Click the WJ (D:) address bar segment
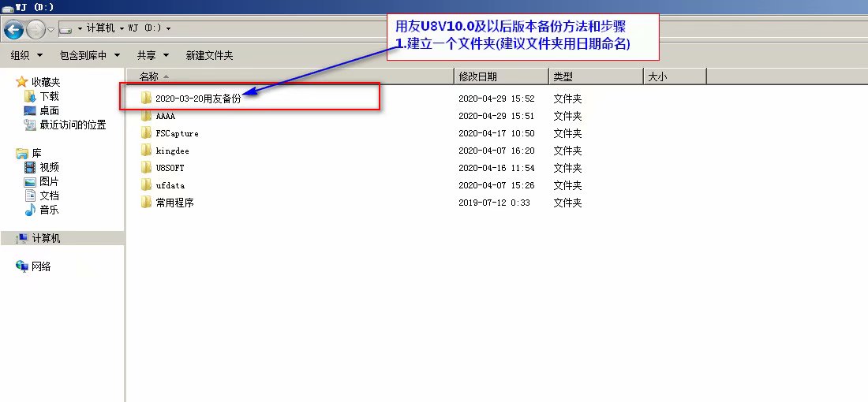 145,28
